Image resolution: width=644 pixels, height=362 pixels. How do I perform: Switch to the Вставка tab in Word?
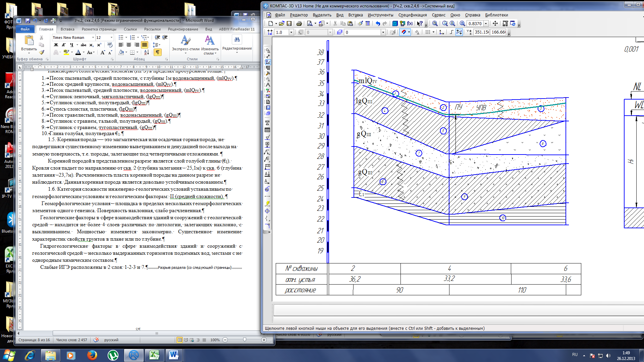pos(67,29)
